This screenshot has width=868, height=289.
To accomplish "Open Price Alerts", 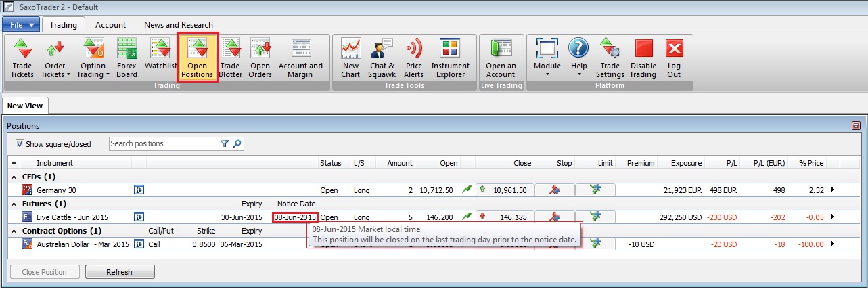I will click(x=413, y=58).
